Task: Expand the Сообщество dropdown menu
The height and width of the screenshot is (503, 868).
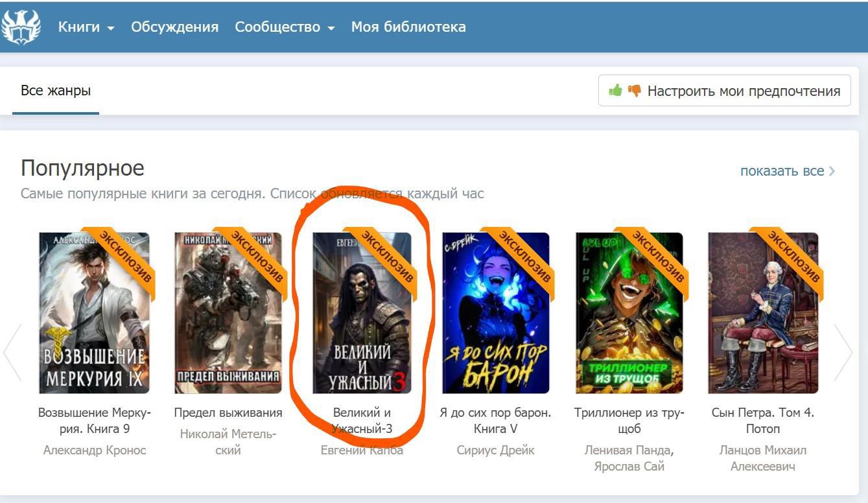Action: [285, 27]
